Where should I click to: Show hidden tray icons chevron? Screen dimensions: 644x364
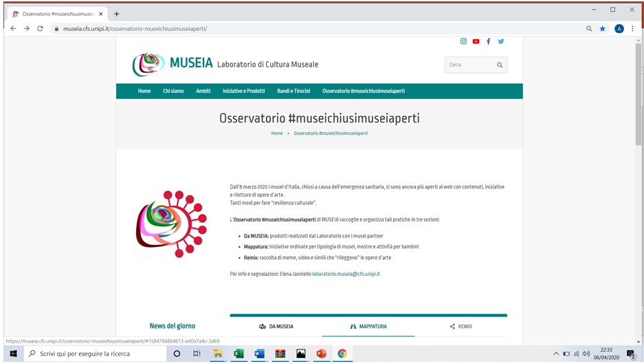(x=556, y=354)
